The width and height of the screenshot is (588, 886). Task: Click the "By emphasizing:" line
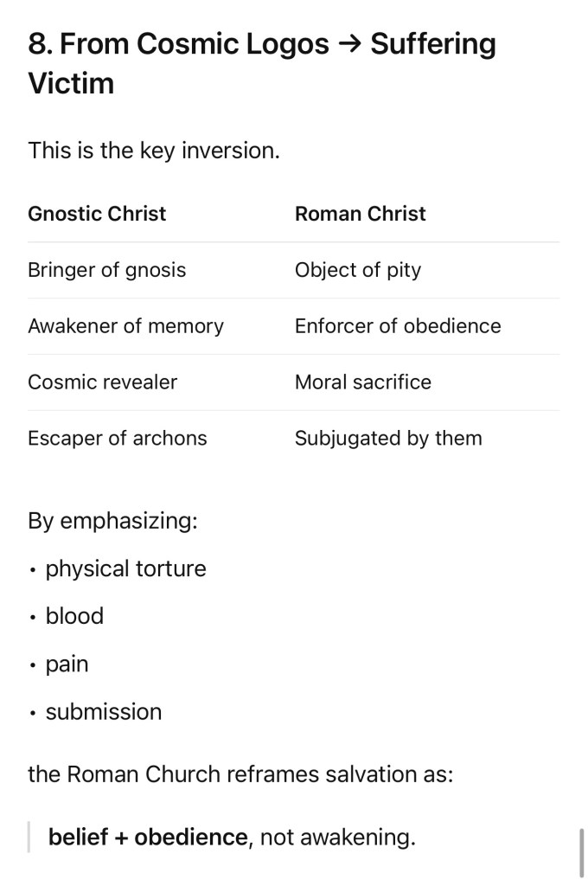coord(112,521)
